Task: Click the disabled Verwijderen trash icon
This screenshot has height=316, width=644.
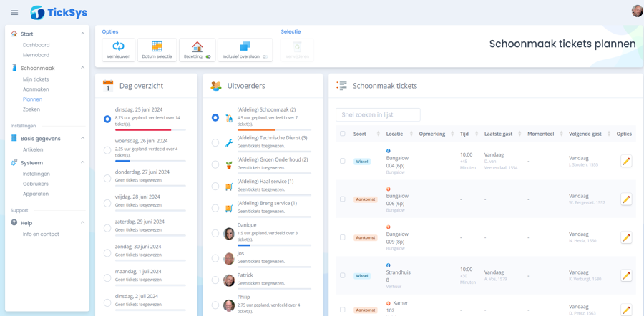Action: point(297,46)
